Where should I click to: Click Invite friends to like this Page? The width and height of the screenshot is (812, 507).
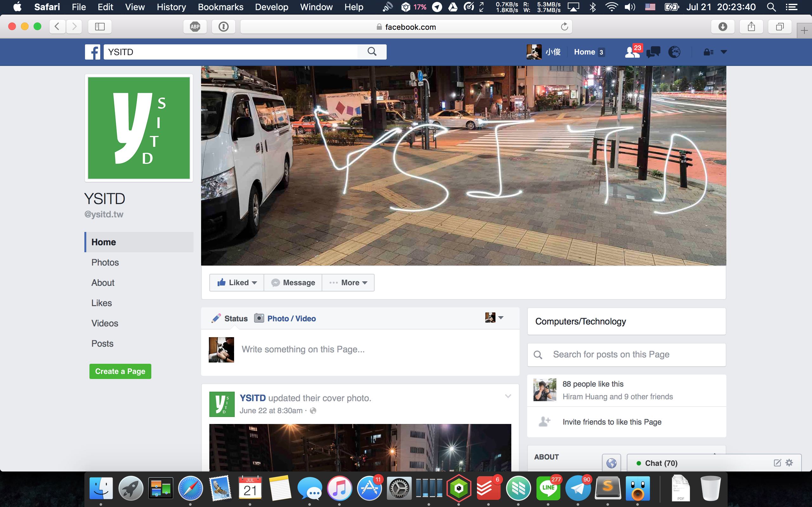point(612,422)
